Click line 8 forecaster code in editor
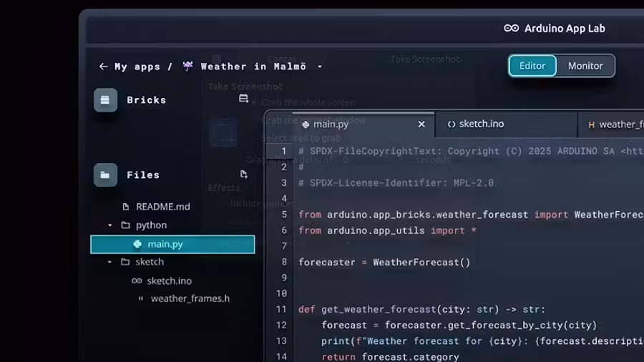Viewport: 644px width, 362px height. pos(384,263)
